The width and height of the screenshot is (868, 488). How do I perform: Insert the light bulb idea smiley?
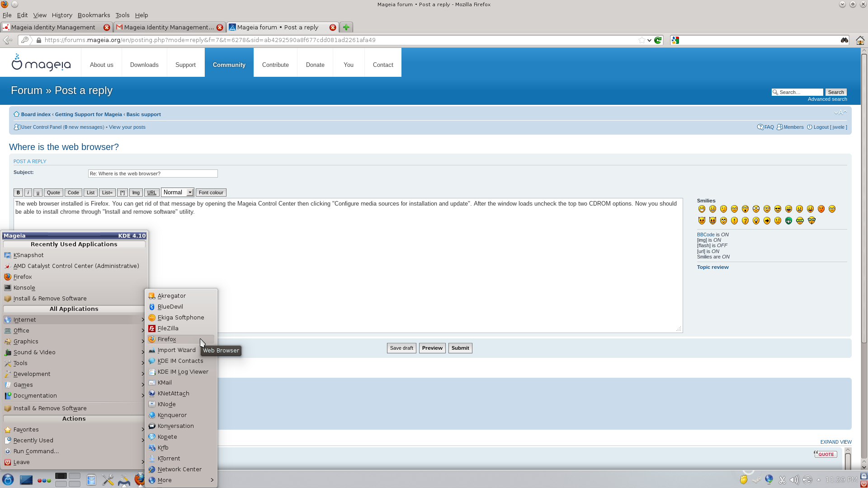756,221
